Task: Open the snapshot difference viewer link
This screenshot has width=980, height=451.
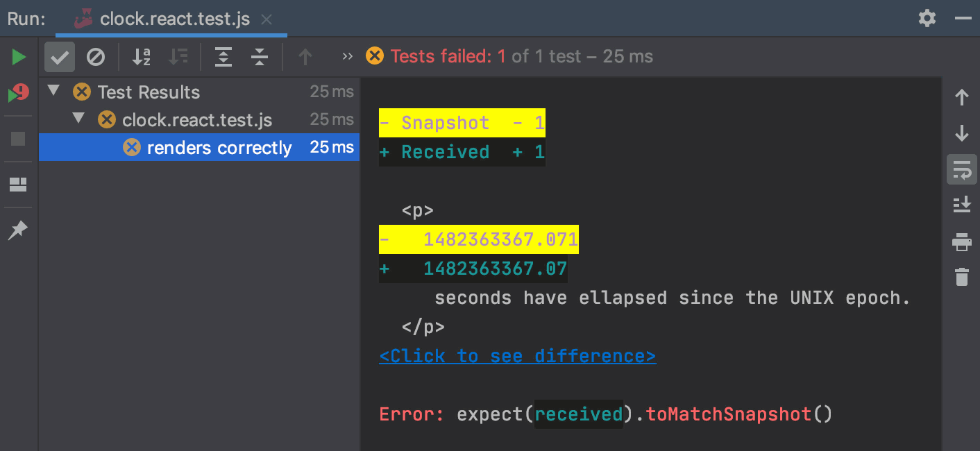Action: point(517,355)
